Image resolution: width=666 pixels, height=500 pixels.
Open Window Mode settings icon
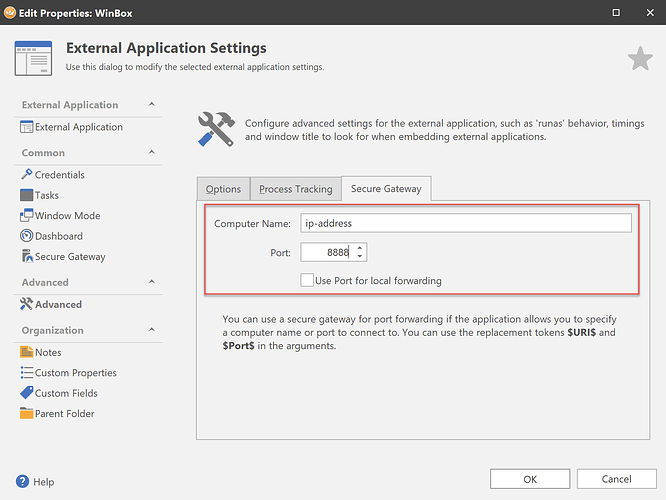26,216
